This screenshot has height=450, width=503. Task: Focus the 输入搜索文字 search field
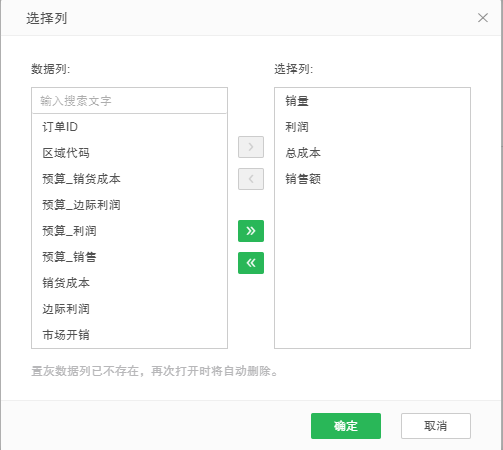(x=129, y=101)
